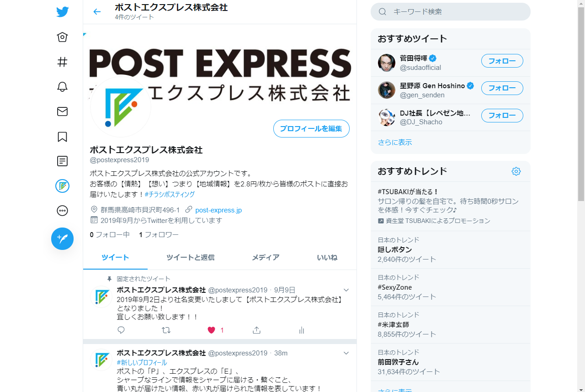Screen dimensions: 585x392
Task: Retweet the pinned tweet
Action: 166,330
